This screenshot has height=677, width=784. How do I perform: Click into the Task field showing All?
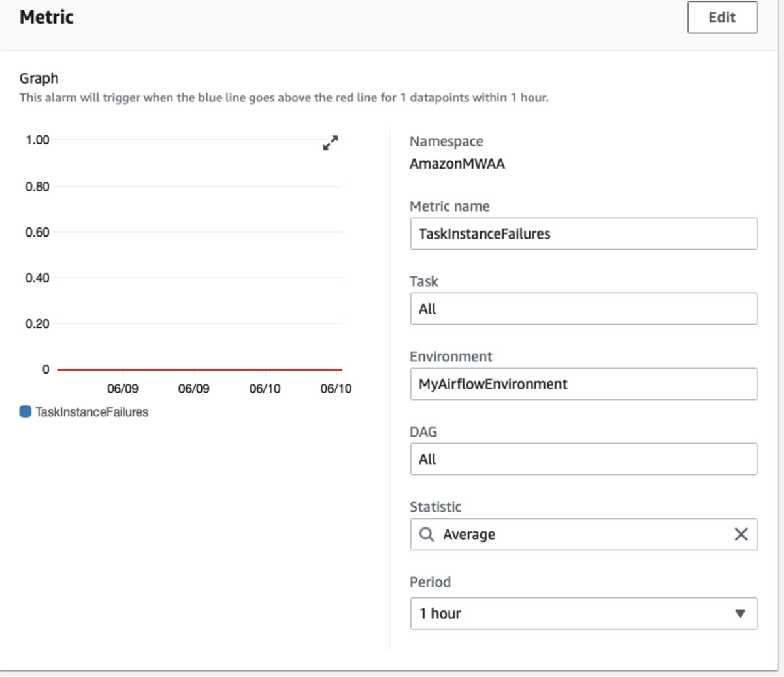(583, 309)
